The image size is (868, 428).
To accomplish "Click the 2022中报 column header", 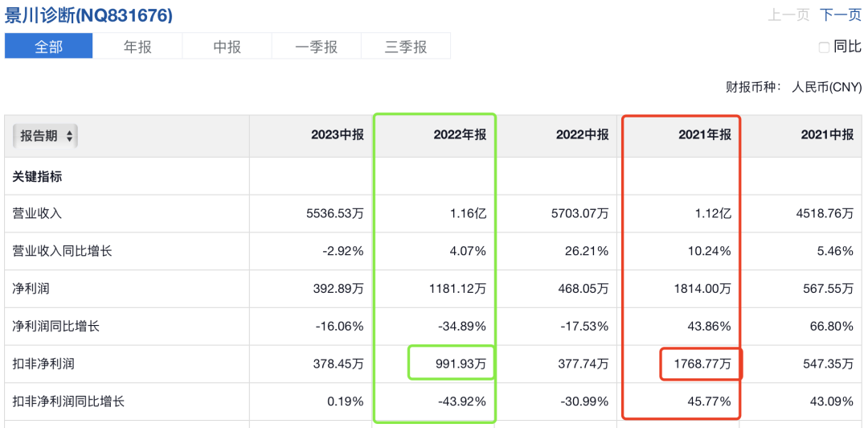I will pyautogui.click(x=582, y=135).
